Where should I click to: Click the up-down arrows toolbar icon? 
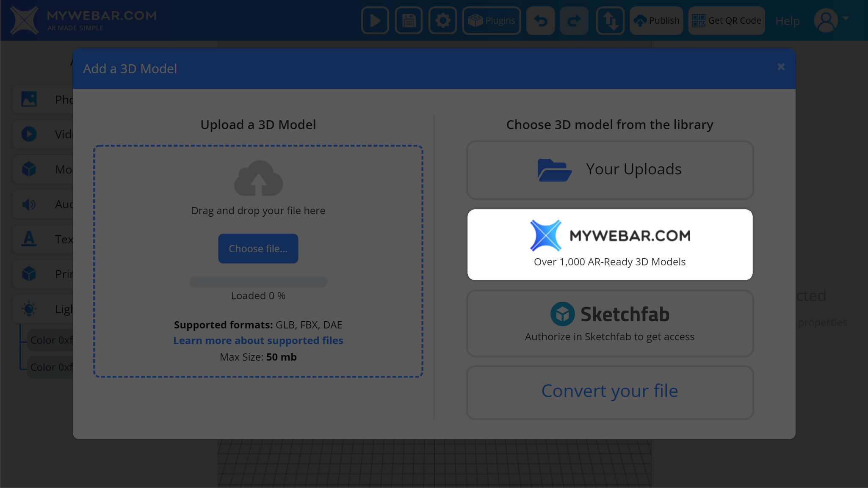(610, 20)
